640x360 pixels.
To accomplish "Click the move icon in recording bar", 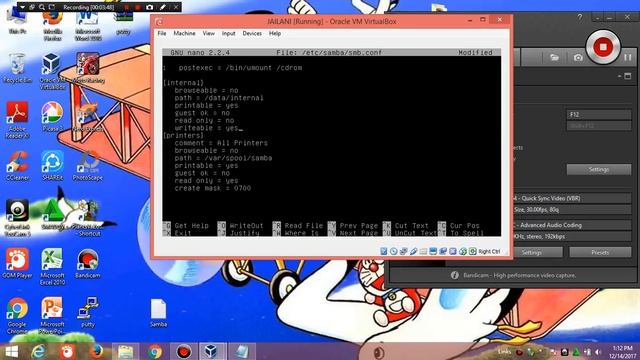I will tap(32, 7).
